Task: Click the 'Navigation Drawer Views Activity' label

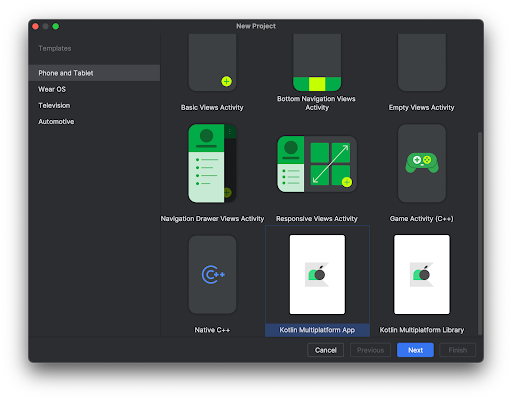Action: point(212,219)
